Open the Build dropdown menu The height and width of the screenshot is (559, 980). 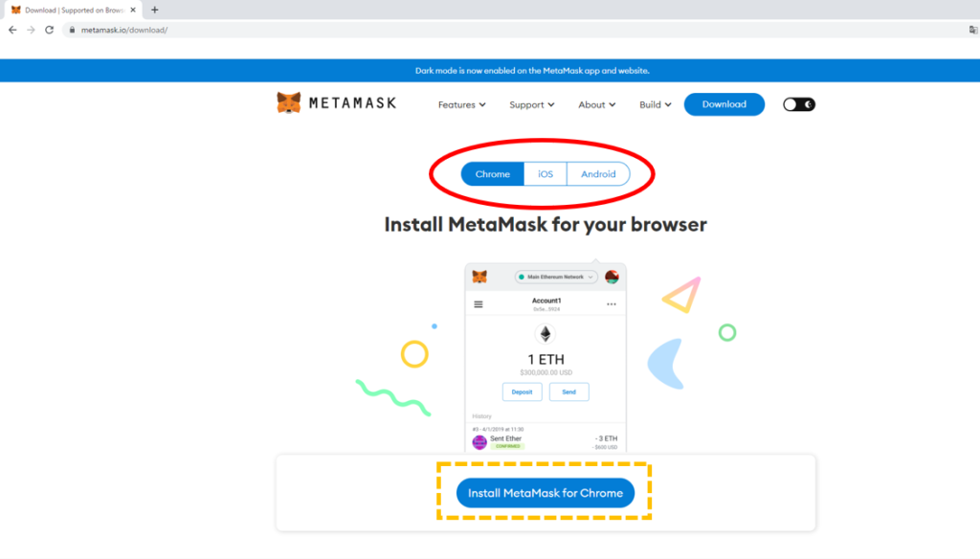coord(656,104)
